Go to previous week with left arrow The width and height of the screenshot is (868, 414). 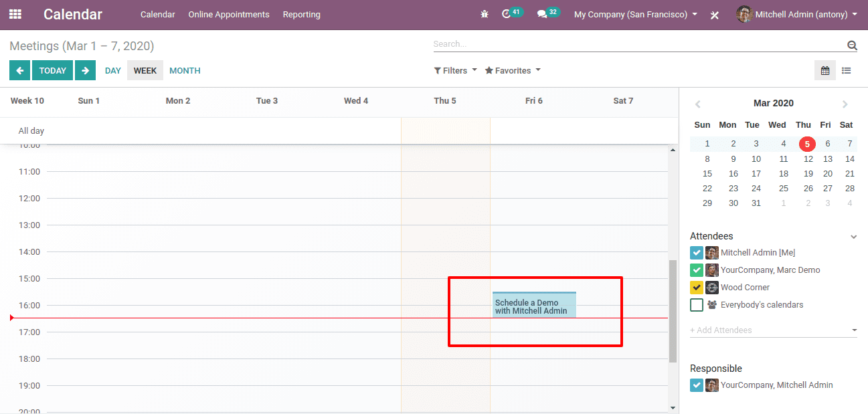coord(20,70)
